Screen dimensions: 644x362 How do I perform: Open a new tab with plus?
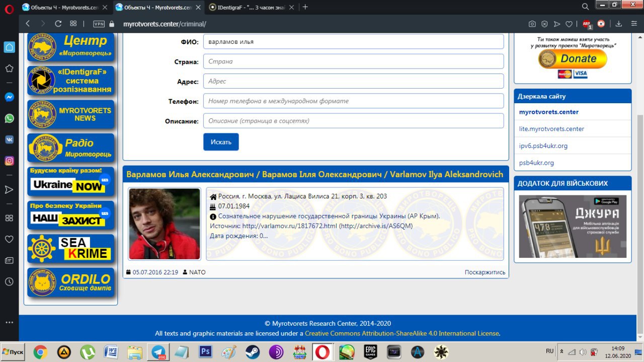pos(305,7)
